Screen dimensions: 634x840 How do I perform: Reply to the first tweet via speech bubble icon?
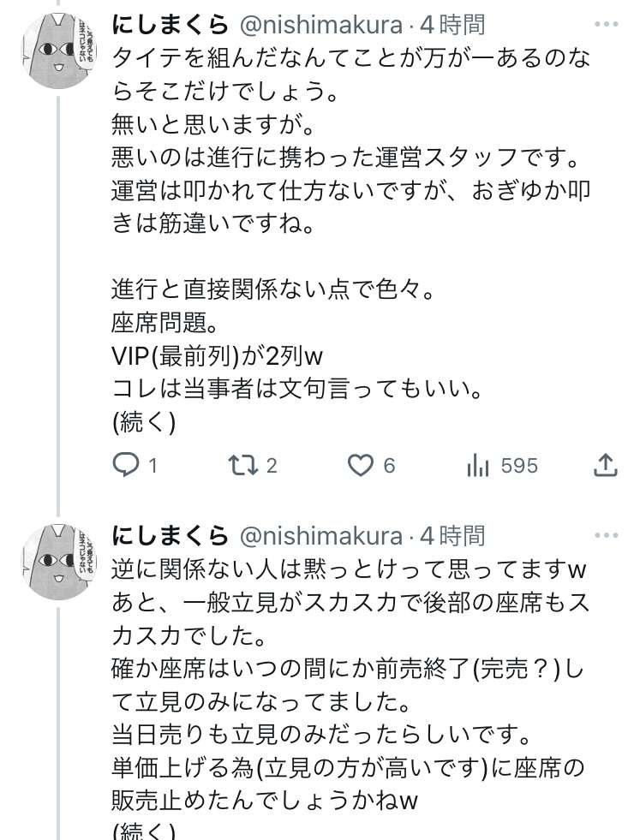126,465
